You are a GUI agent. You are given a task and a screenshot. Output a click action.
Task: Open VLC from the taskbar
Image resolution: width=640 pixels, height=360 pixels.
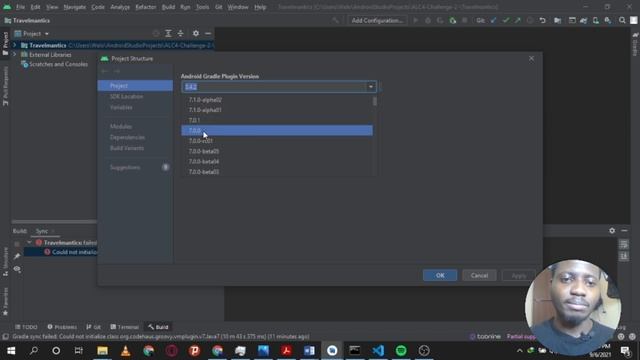click(x=125, y=351)
